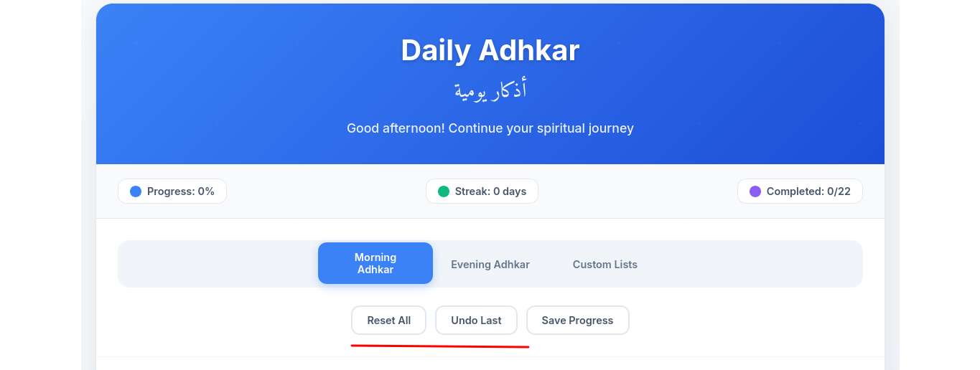Click the Progress: 0% text label
980x370 pixels.
click(181, 191)
